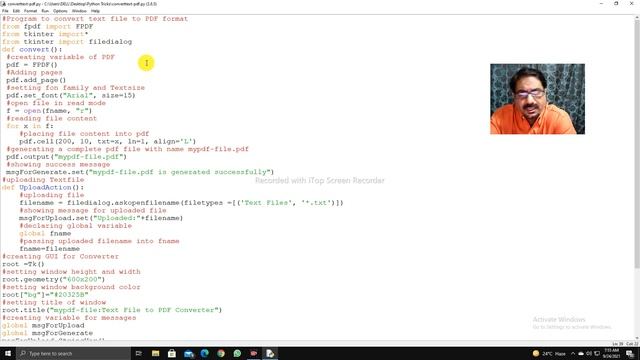Image resolution: width=640 pixels, height=360 pixels.
Task: Click the 'from tkinter import filedialog' line
Action: click(67, 42)
